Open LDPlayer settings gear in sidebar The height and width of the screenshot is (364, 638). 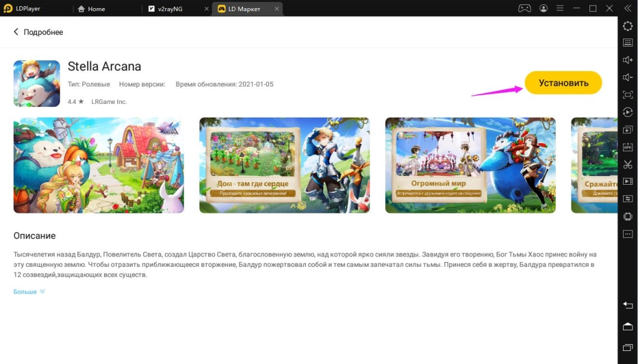pyautogui.click(x=628, y=26)
